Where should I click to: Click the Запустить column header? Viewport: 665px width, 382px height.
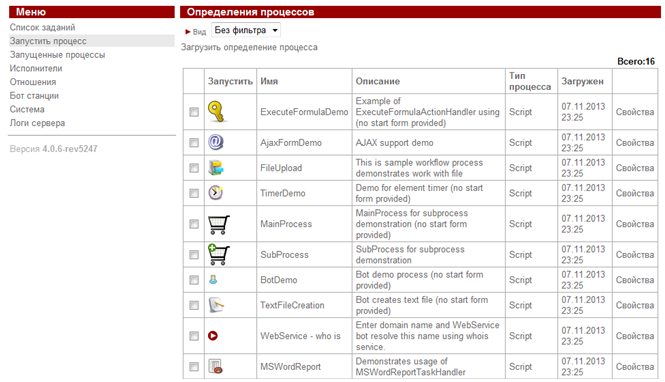click(230, 81)
